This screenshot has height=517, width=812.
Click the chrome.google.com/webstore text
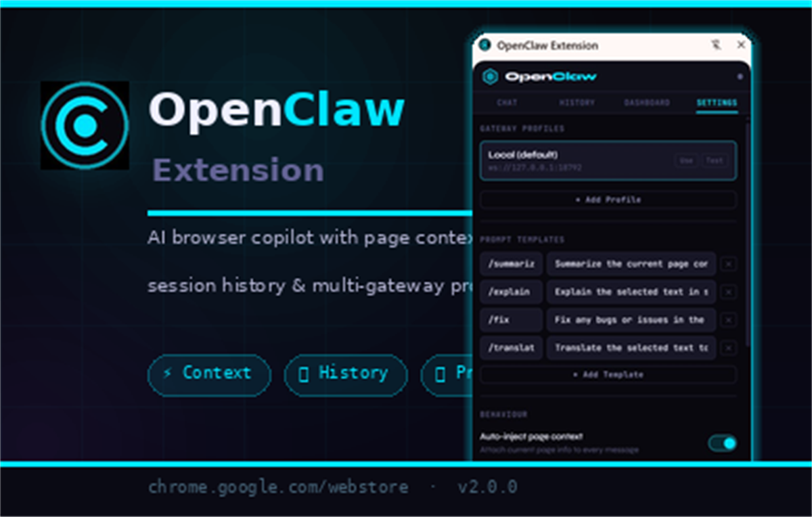278,487
